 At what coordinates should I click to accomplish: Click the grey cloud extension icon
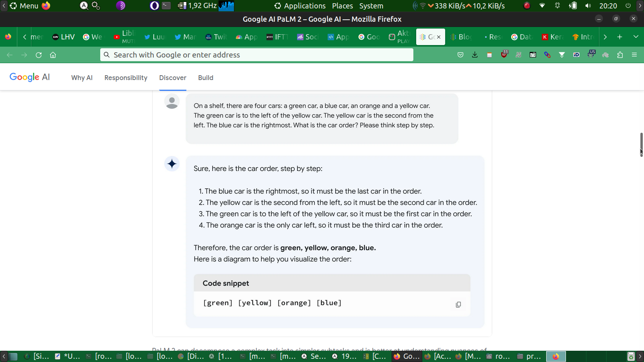(605, 55)
